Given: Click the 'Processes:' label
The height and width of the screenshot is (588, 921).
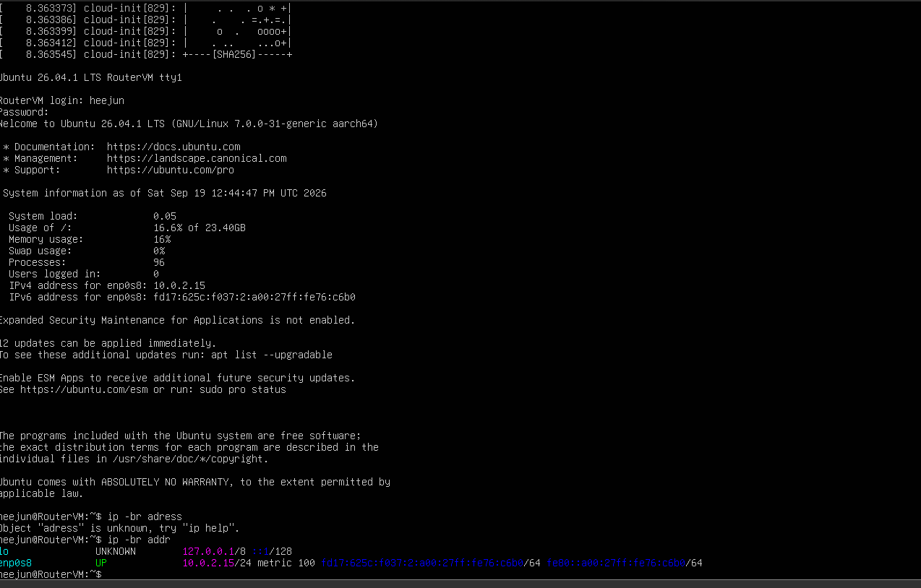Looking at the screenshot, I should click(x=37, y=262).
